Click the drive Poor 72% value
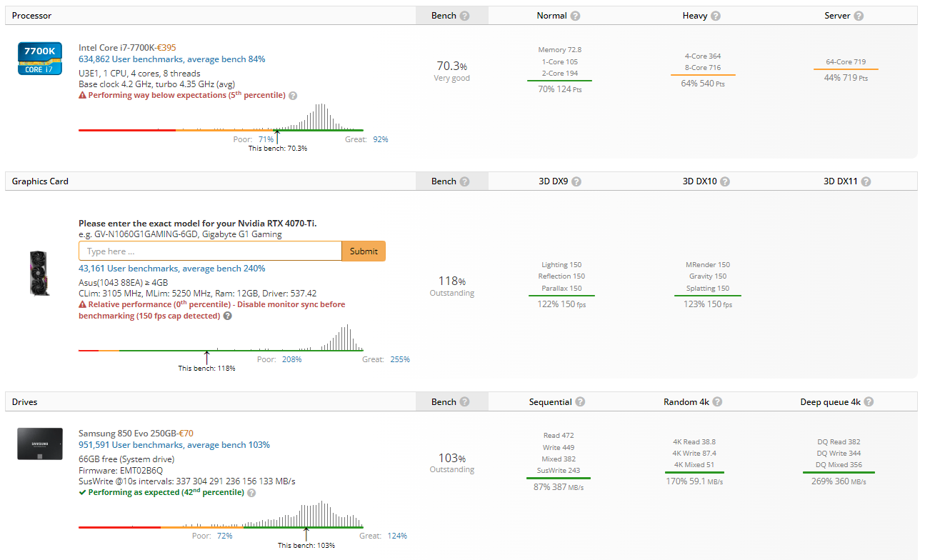Image resolution: width=925 pixels, height=560 pixels. [x=224, y=536]
